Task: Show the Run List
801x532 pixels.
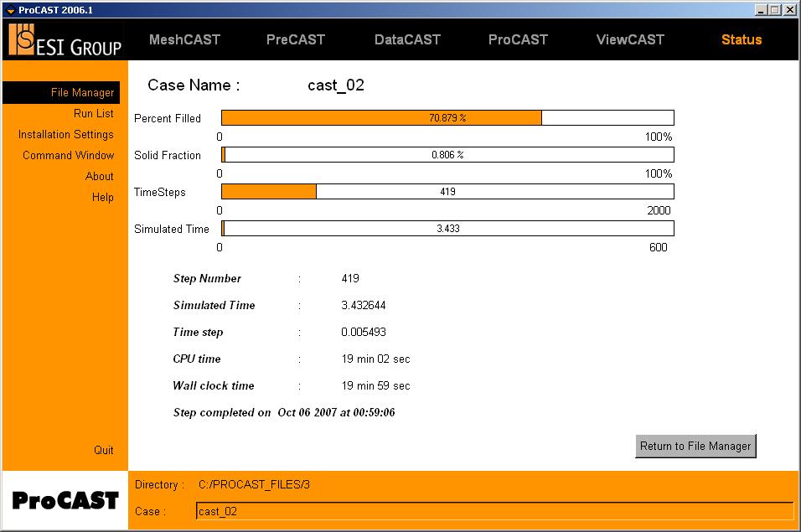Action: coord(94,113)
